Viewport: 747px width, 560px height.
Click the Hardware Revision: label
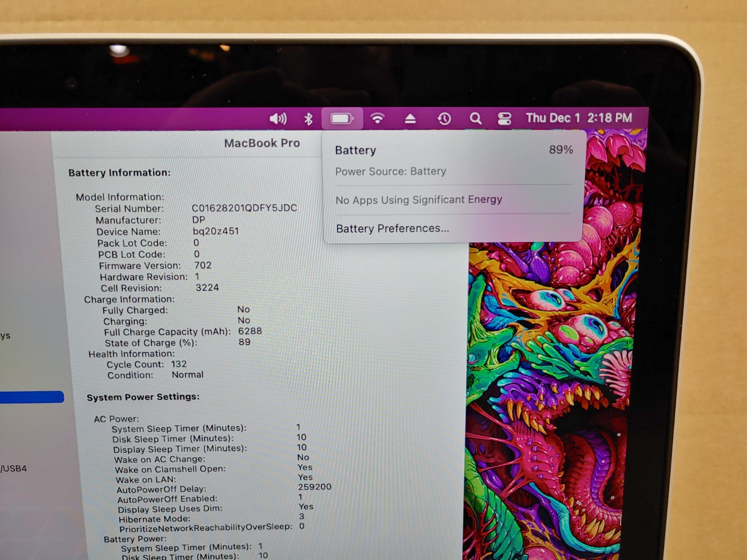click(144, 277)
